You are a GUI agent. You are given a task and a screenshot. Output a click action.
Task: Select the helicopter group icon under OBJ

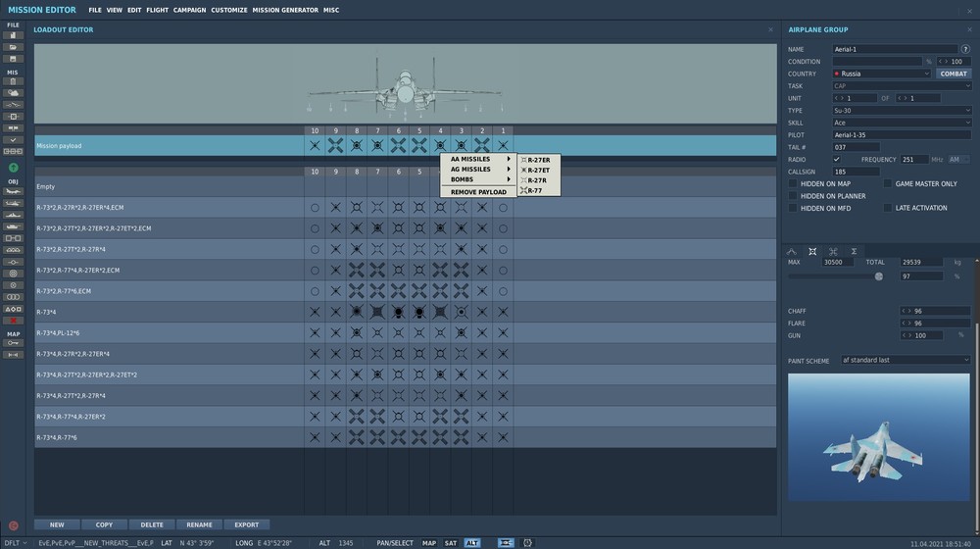click(13, 203)
